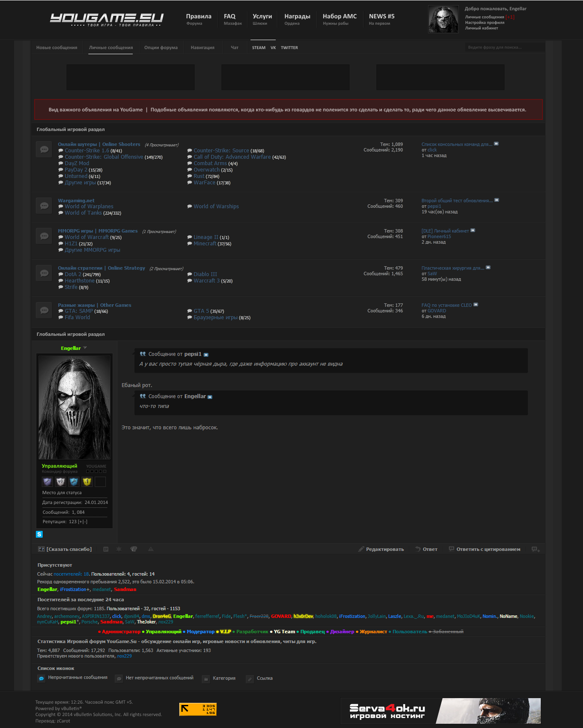Click the Serva4ok.ru hosting banner
The width and height of the screenshot is (583, 728).
point(441,711)
